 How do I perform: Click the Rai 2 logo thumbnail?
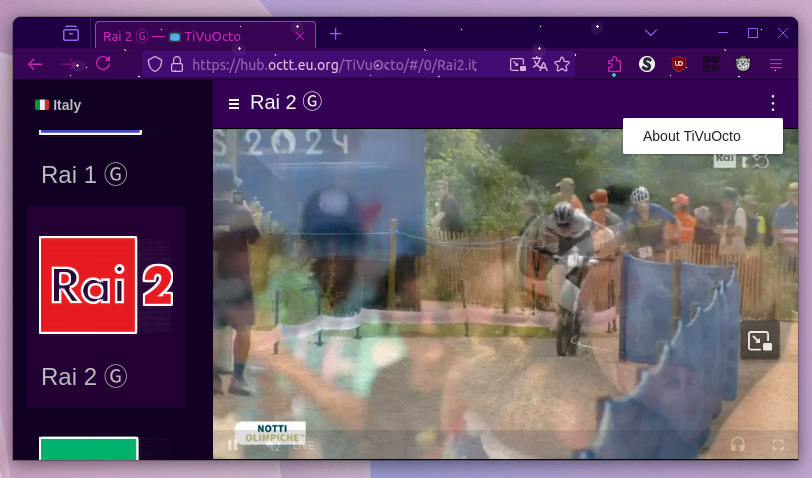[x=106, y=285]
